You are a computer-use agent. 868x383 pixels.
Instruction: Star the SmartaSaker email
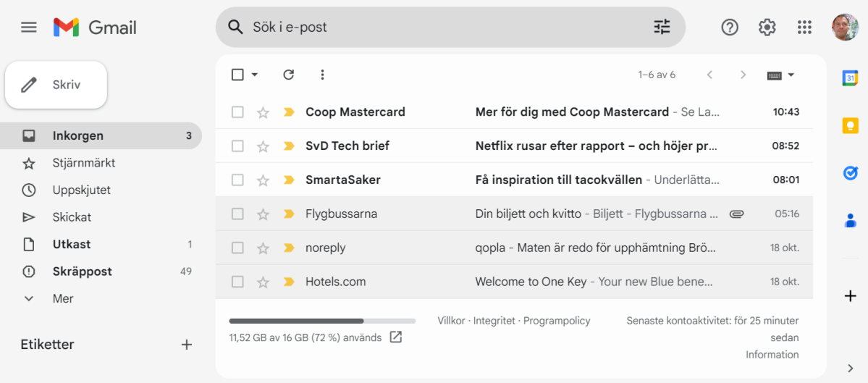click(x=263, y=180)
